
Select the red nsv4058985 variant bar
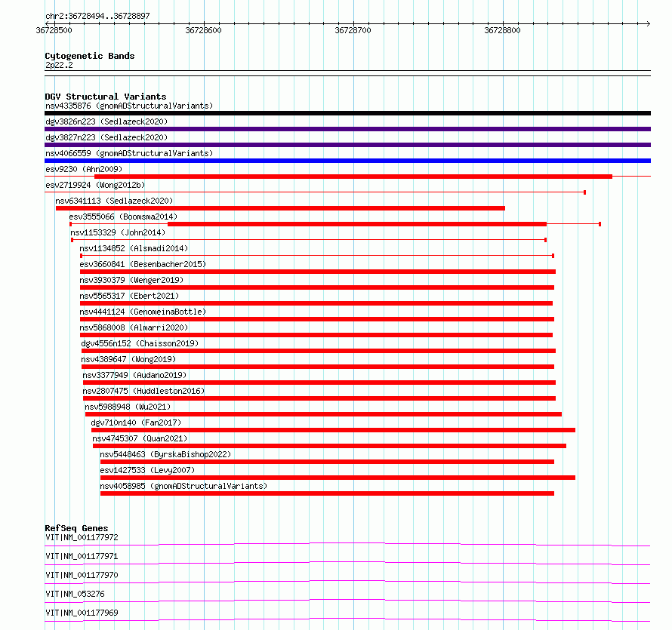click(x=328, y=493)
